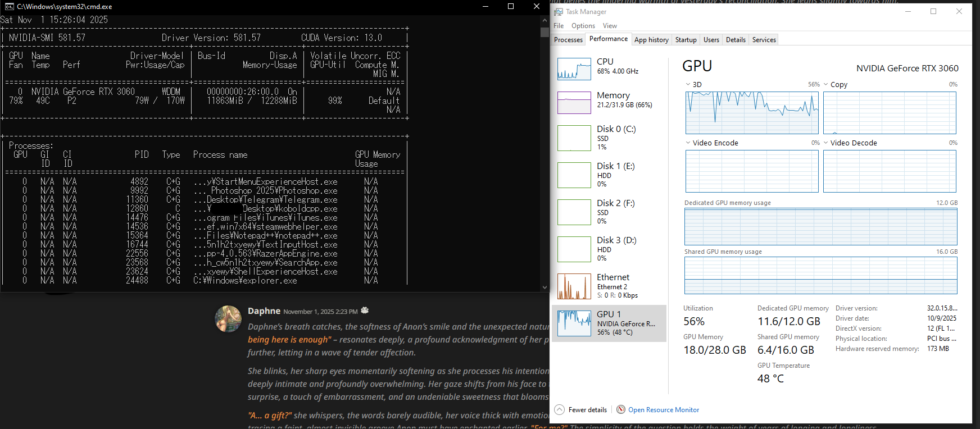Click the Video Encode graph area
The height and width of the screenshot is (429, 980).
coord(752,171)
